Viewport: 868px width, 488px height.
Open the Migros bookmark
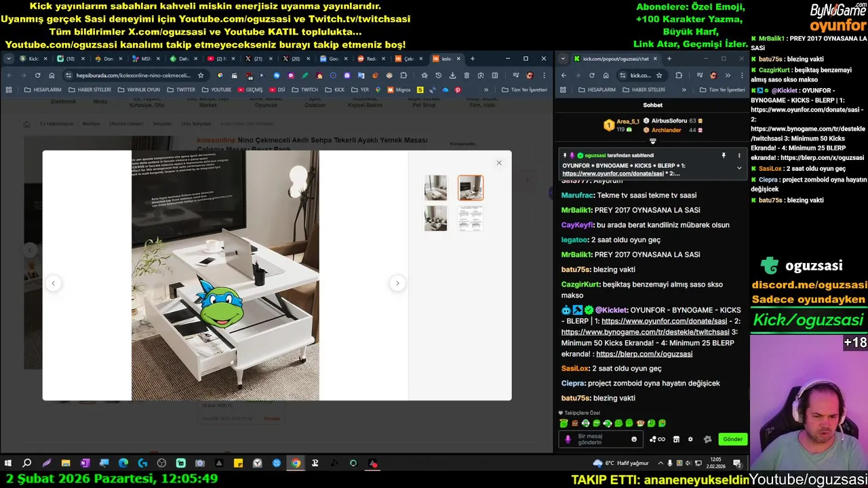coord(399,89)
